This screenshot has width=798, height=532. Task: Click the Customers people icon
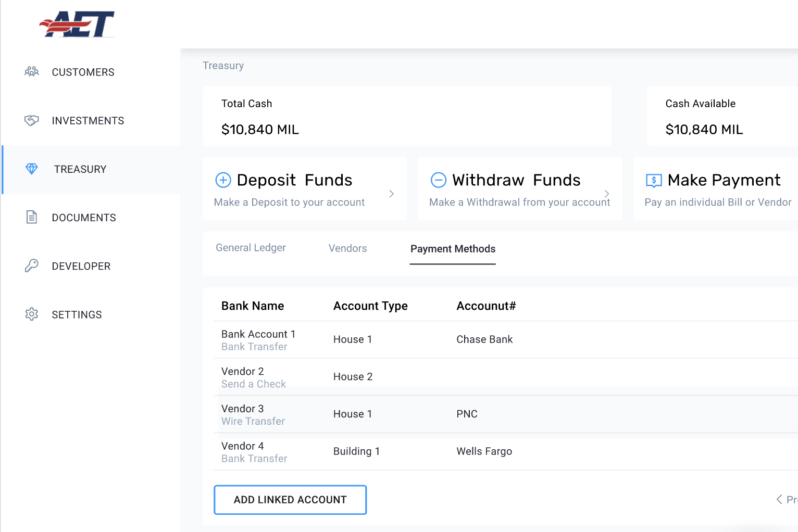pyautogui.click(x=32, y=72)
